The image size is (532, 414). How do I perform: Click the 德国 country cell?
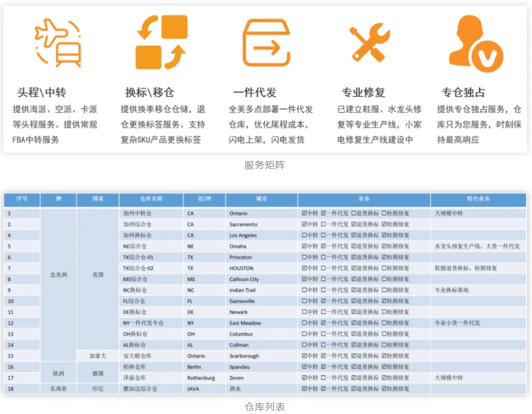pos(97,373)
